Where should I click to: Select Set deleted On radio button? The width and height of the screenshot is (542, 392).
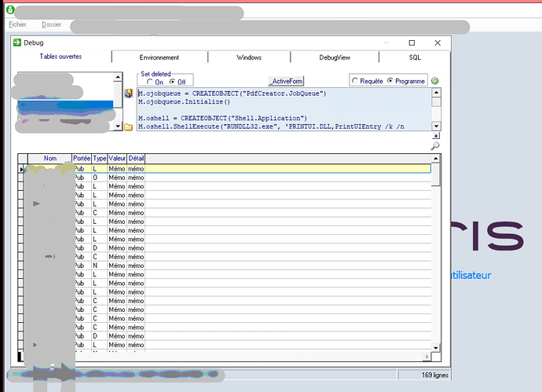tap(150, 82)
